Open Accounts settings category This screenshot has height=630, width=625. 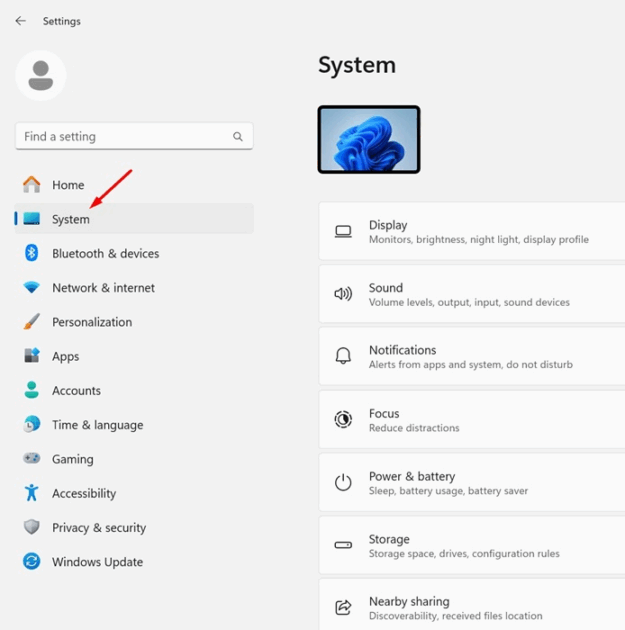pyautogui.click(x=134, y=390)
